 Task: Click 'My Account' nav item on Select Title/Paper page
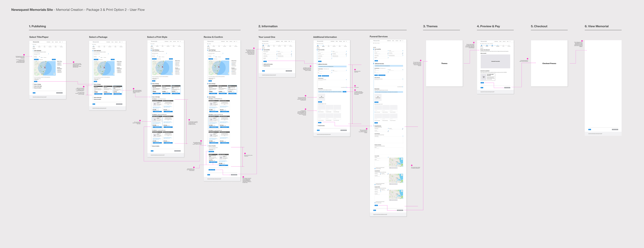56,42
